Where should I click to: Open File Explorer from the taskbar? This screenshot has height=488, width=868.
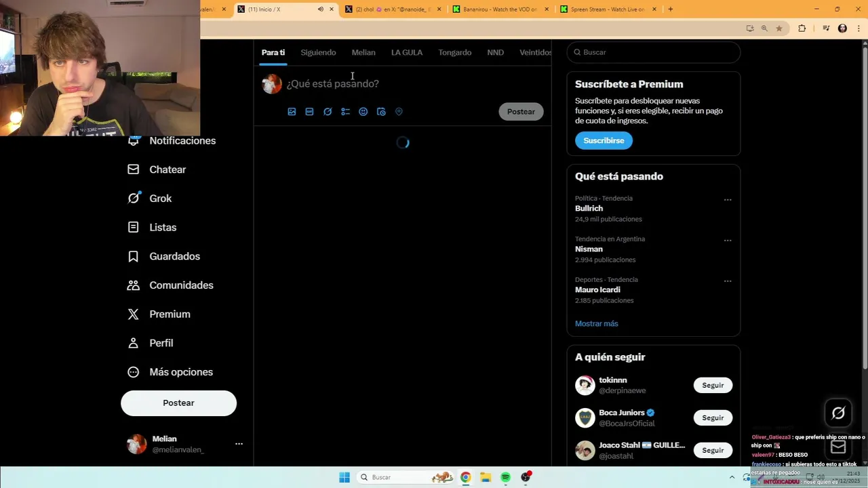(486, 477)
